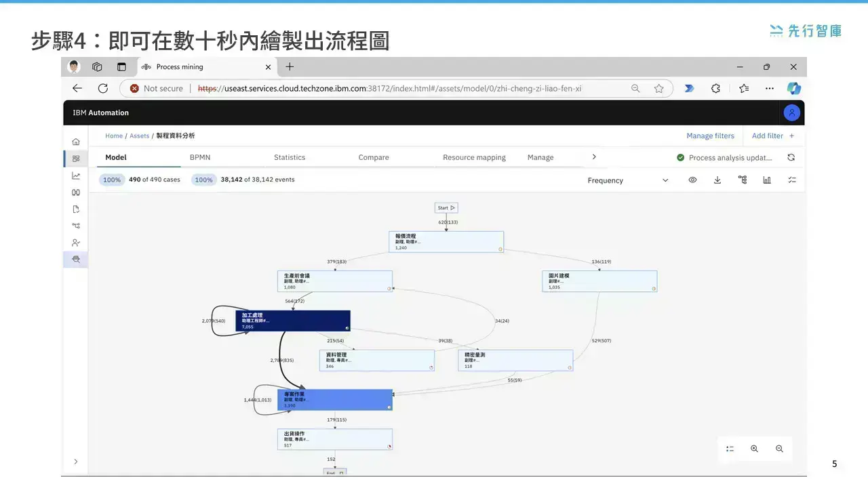The image size is (868, 488).
Task: Click the Not secure site warning
Action: tap(157, 88)
